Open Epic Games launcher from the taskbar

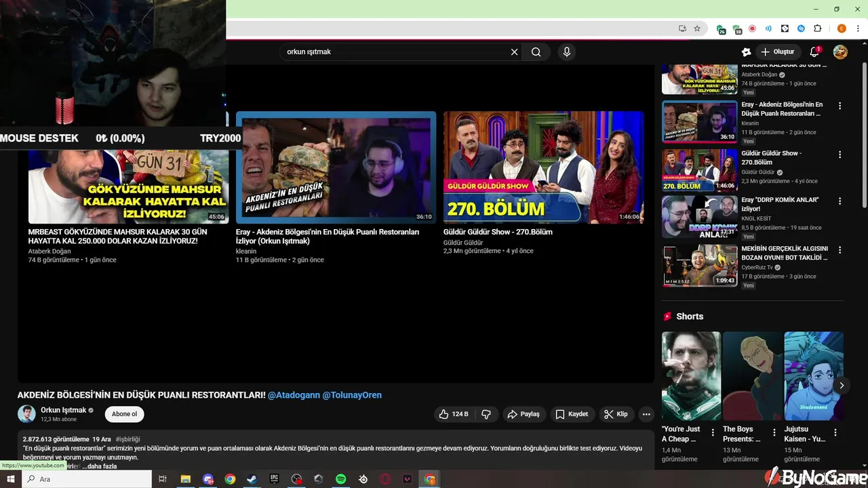pos(274,479)
